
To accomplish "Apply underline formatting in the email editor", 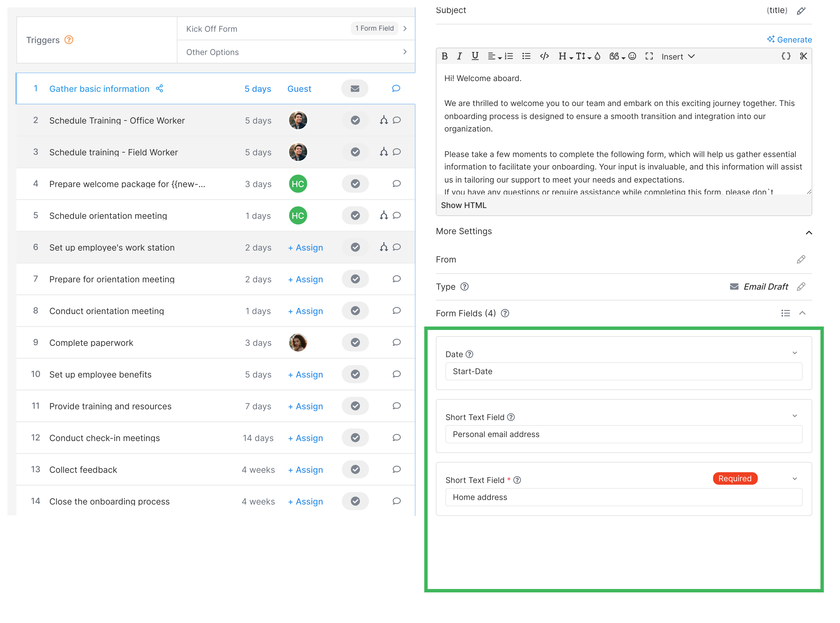I will point(475,56).
